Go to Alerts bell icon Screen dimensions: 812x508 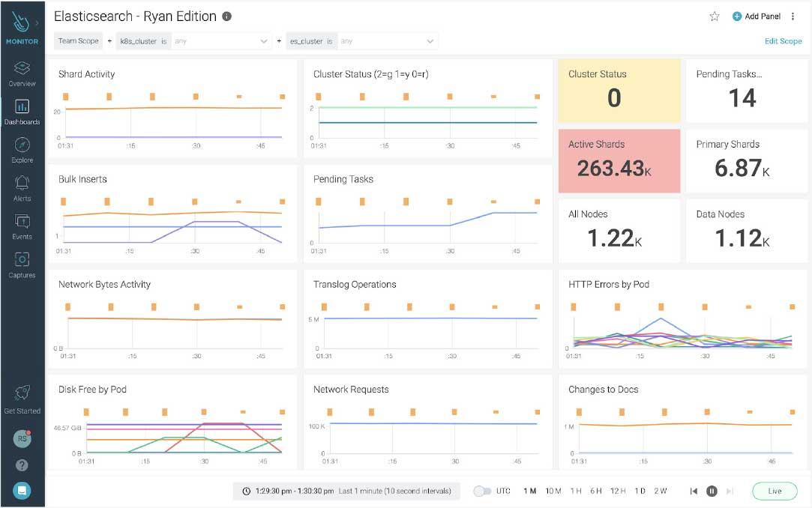coord(22,184)
